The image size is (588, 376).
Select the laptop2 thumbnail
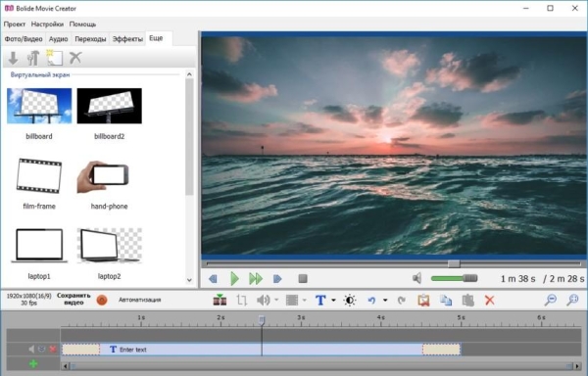click(x=110, y=246)
